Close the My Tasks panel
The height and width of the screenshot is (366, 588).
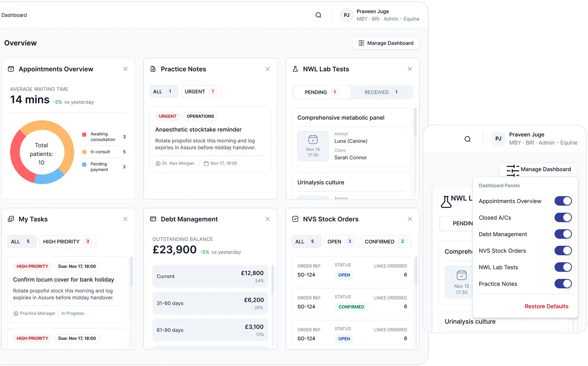tap(126, 219)
